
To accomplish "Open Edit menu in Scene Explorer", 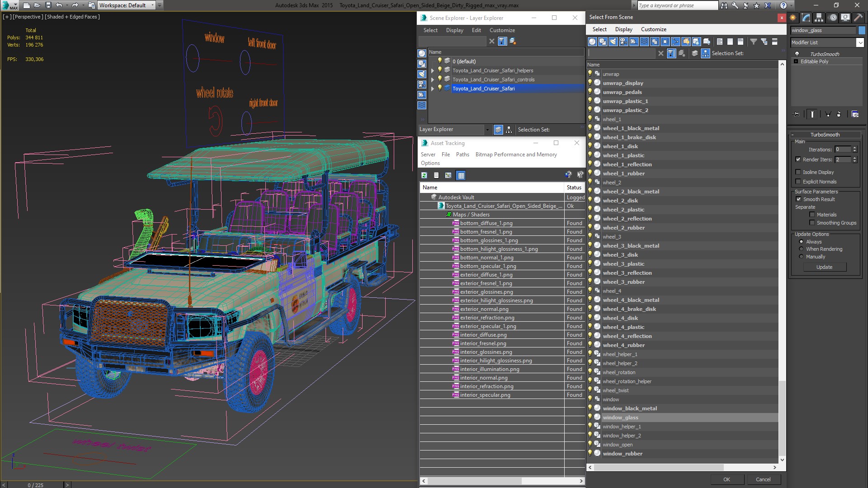I will [476, 30].
